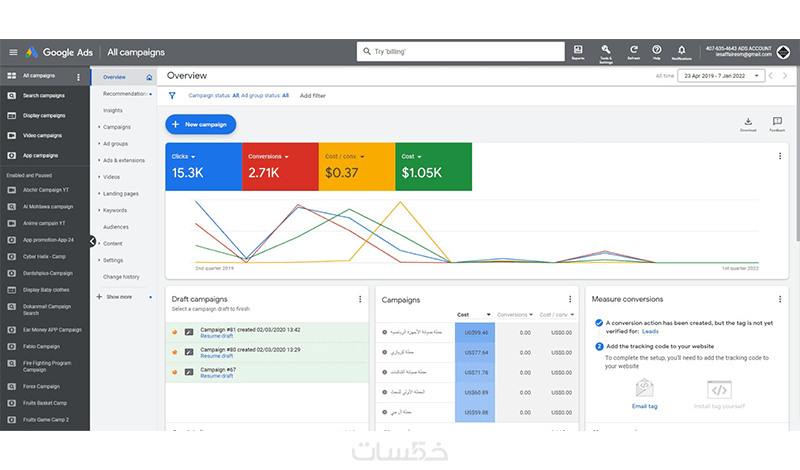Open the Notifications bell

pos(682,52)
